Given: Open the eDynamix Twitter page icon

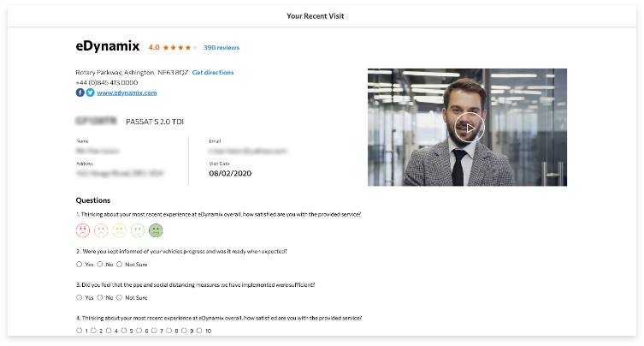Looking at the screenshot, I should 91,92.
